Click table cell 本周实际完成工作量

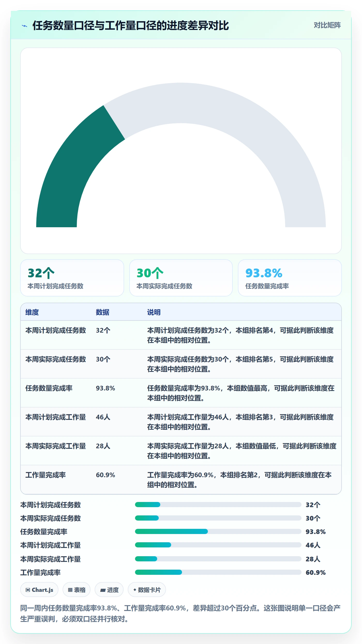point(56,446)
